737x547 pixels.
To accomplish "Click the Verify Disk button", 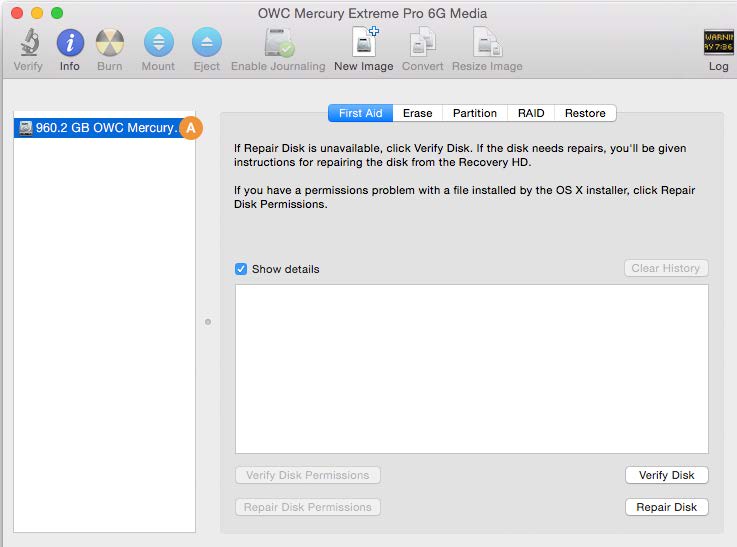I will 666,475.
